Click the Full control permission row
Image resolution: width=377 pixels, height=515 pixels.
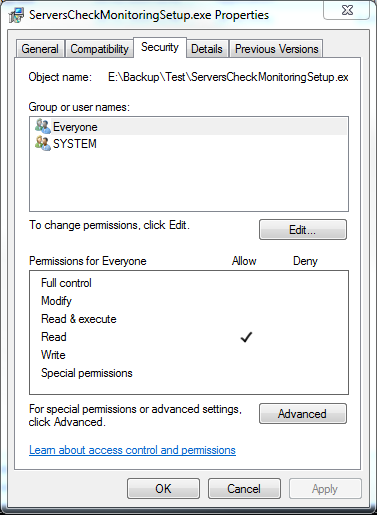point(189,283)
